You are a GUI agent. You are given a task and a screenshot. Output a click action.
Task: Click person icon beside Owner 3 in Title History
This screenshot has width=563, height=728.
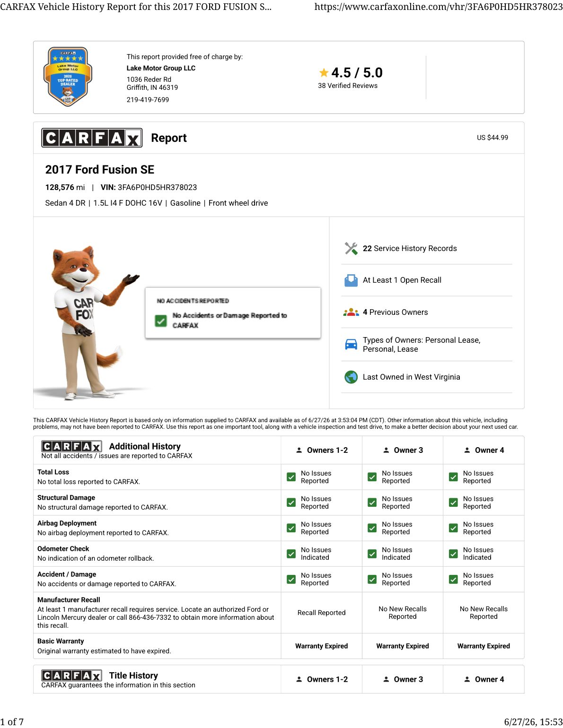(x=386, y=679)
